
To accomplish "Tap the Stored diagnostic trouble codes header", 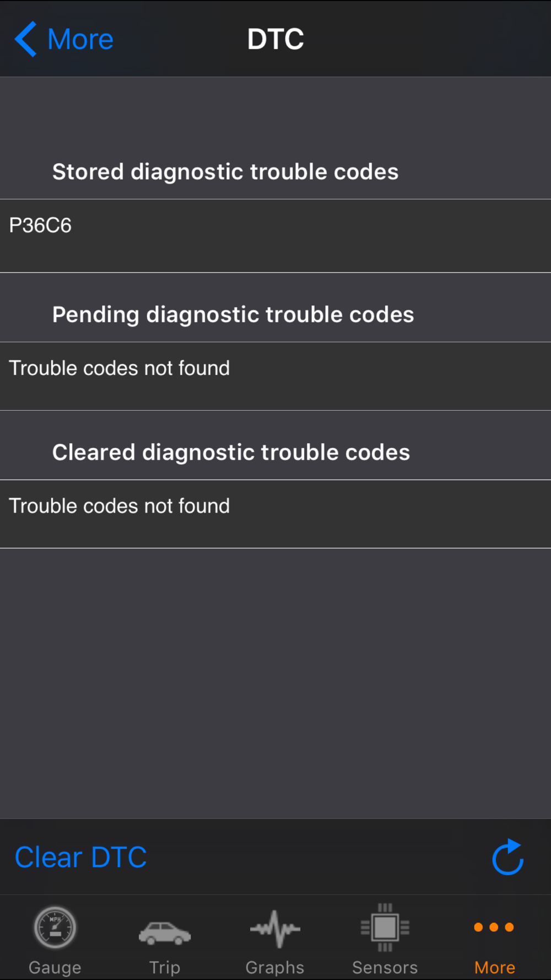I will tap(225, 172).
